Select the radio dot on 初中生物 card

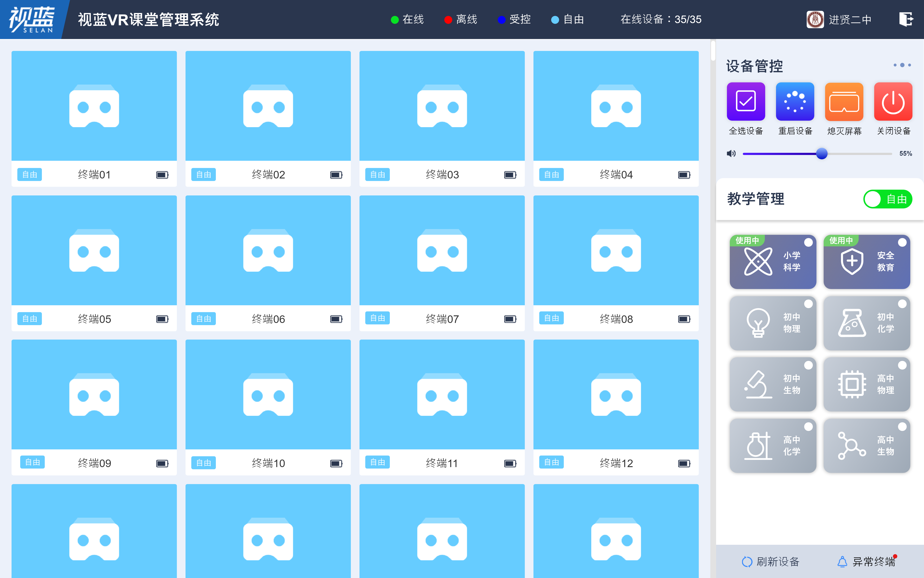pyautogui.click(x=808, y=365)
